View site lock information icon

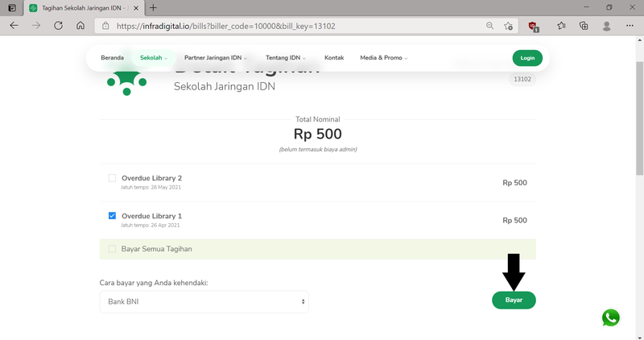(x=105, y=26)
